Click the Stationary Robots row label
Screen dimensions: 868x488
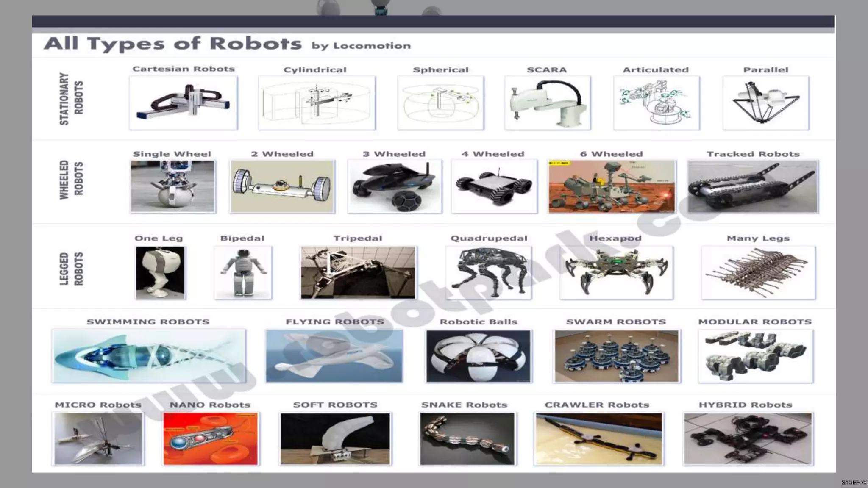[x=71, y=98]
